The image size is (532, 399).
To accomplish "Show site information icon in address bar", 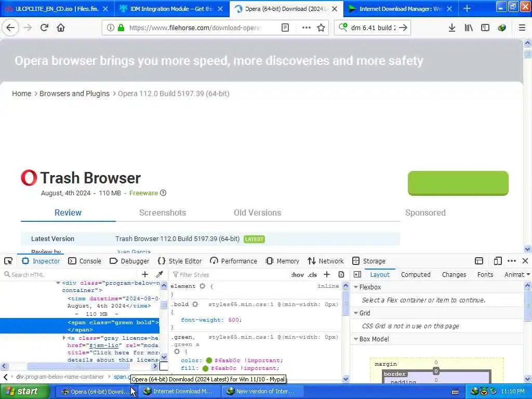I will click(111, 28).
